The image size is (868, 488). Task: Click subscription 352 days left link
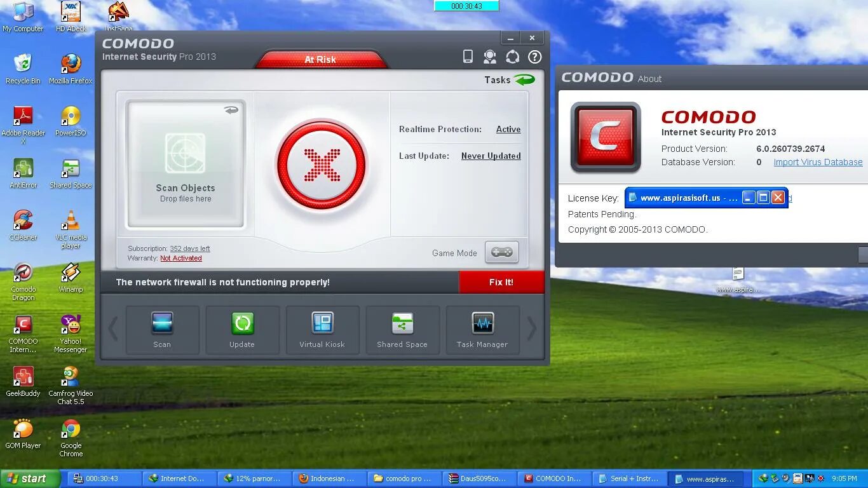190,248
